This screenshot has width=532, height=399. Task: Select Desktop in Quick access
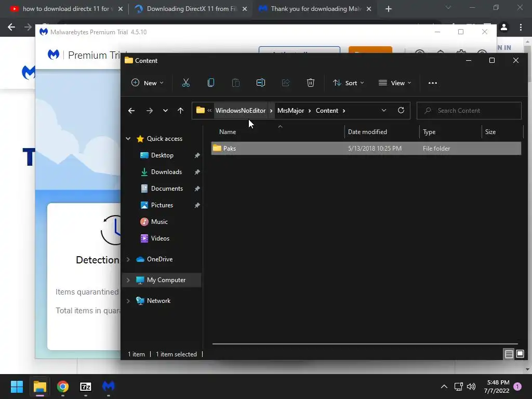[162, 155]
